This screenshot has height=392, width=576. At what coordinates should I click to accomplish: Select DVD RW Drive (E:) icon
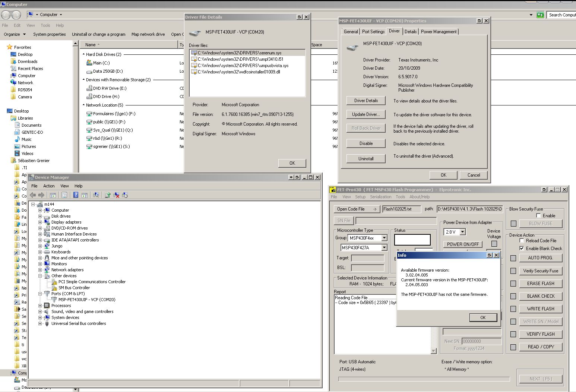tap(89, 88)
